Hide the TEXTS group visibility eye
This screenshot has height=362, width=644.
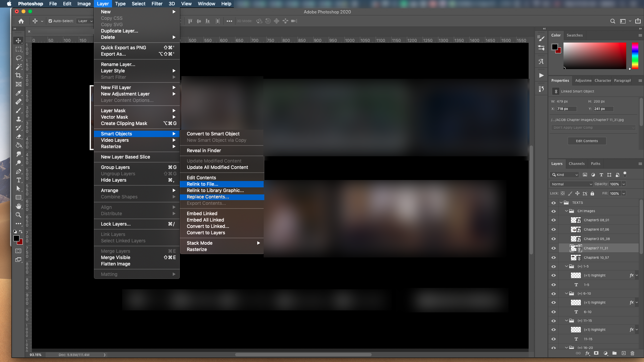[x=553, y=203]
